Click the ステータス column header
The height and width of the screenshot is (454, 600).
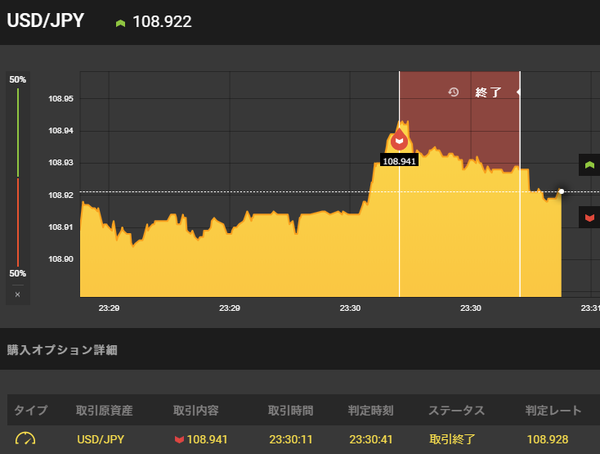coord(457,410)
